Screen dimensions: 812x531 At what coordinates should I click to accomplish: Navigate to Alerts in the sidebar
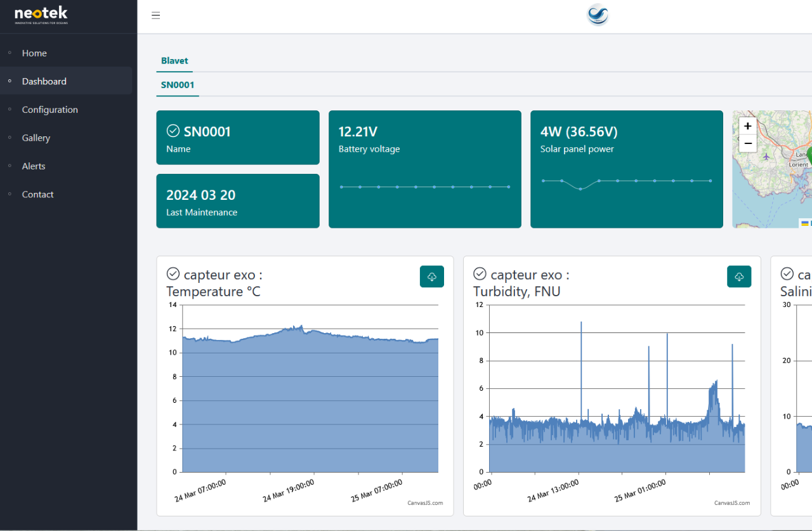[34, 166]
